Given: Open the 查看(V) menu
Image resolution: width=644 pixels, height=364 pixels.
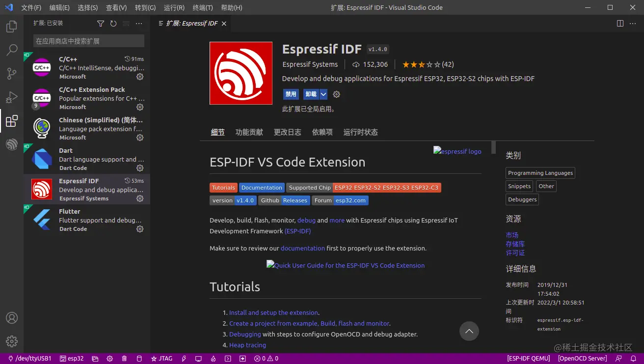Looking at the screenshot, I should click(116, 8).
